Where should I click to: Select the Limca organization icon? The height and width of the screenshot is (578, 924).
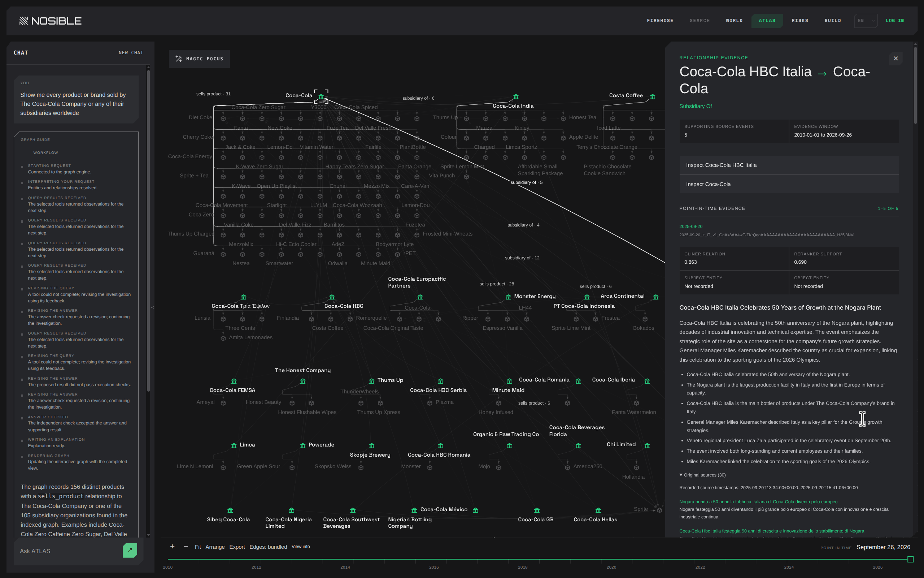234,446
